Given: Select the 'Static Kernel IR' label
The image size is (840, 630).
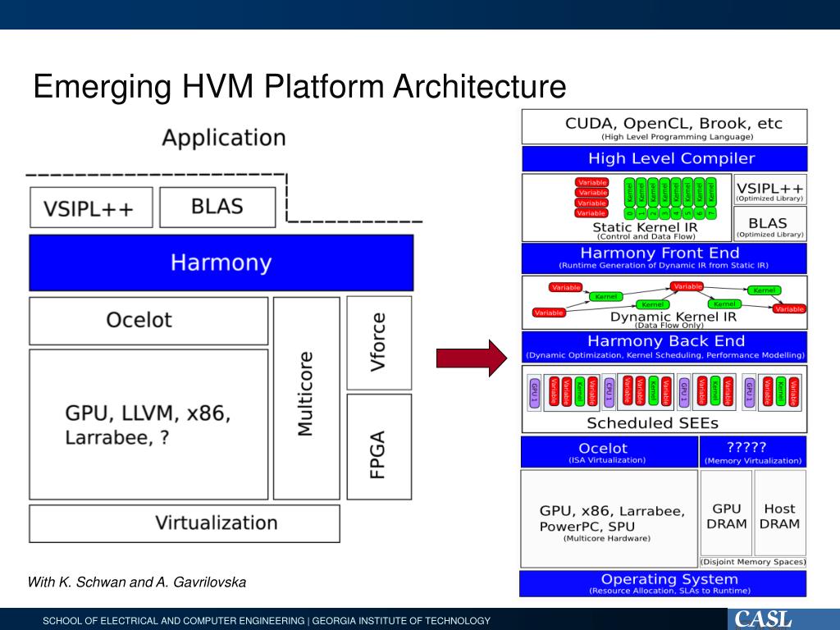Looking at the screenshot, I should (645, 228).
